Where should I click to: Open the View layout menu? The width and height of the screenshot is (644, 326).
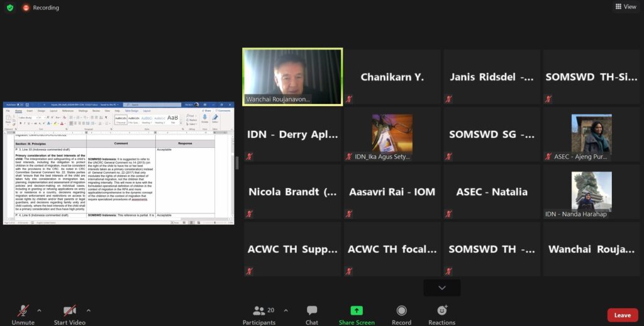pyautogui.click(x=626, y=6)
